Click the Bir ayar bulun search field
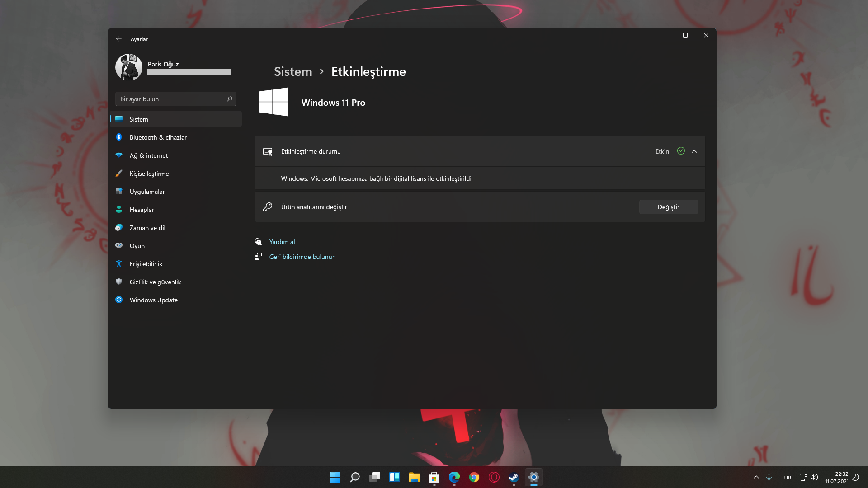This screenshot has height=488, width=868. [x=172, y=99]
